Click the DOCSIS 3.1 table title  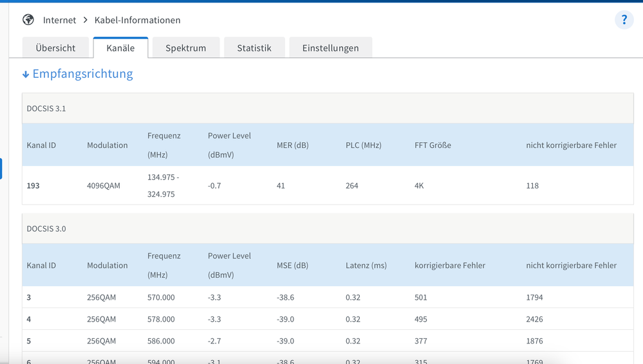click(x=46, y=108)
